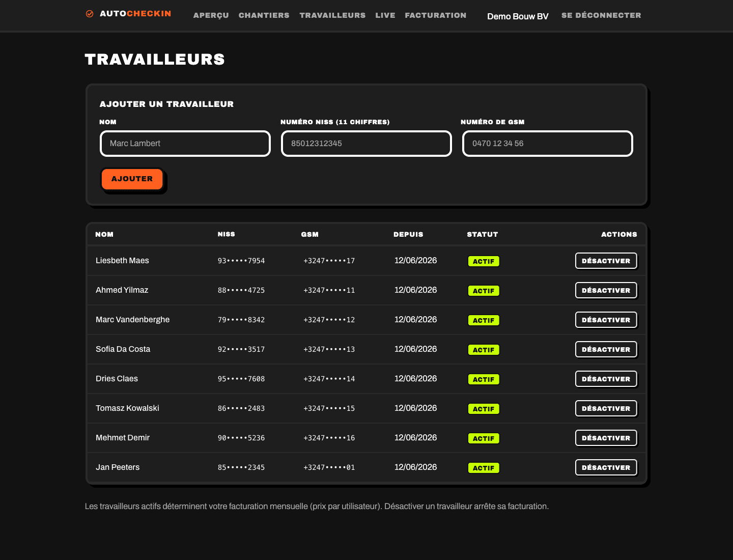Deactivate worker Jan Peeters

pyautogui.click(x=606, y=467)
